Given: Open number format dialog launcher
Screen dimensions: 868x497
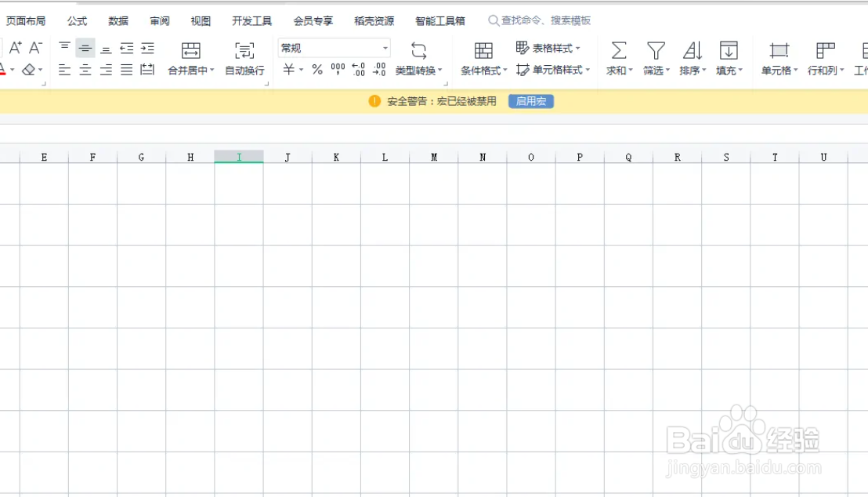Looking at the screenshot, I should [x=446, y=84].
